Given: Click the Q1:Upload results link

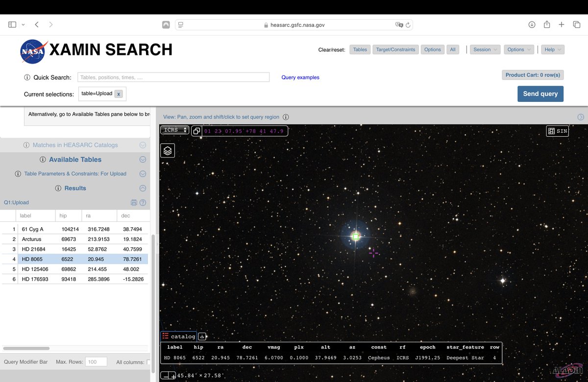Looking at the screenshot, I should [16, 203].
